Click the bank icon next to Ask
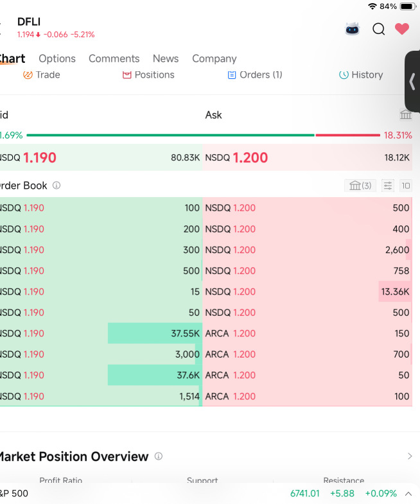The image size is (420, 504). (405, 114)
